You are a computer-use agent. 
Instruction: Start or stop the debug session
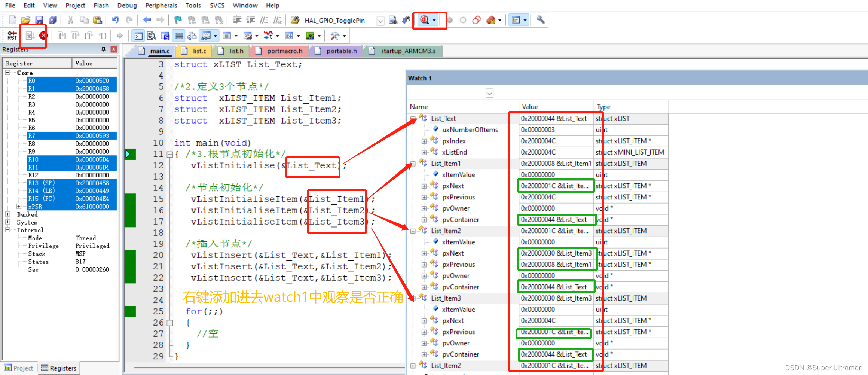click(x=425, y=20)
